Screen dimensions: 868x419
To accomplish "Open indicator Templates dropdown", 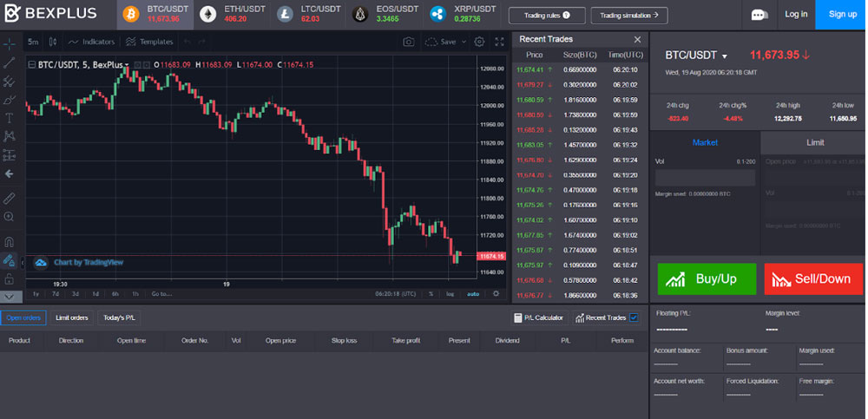I will pos(149,42).
